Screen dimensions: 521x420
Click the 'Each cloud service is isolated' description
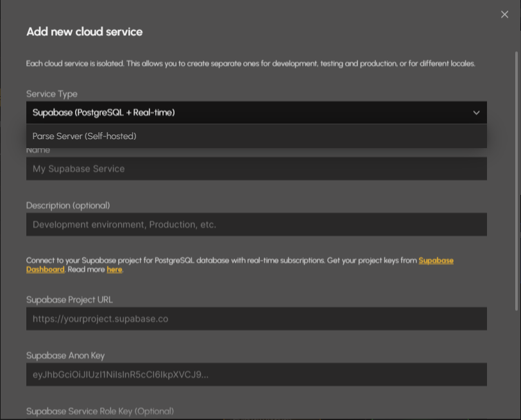[250, 63]
